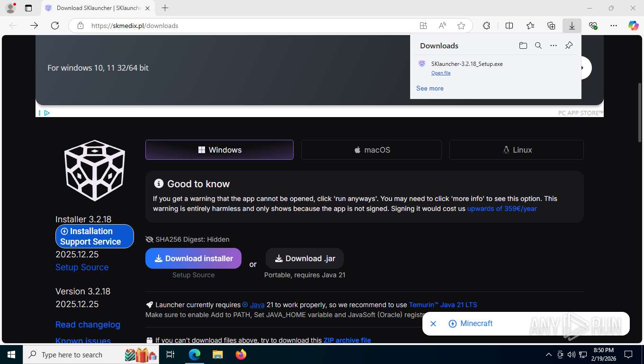The height and width of the screenshot is (364, 644).
Task: View site information lock icon
Action: point(80,26)
